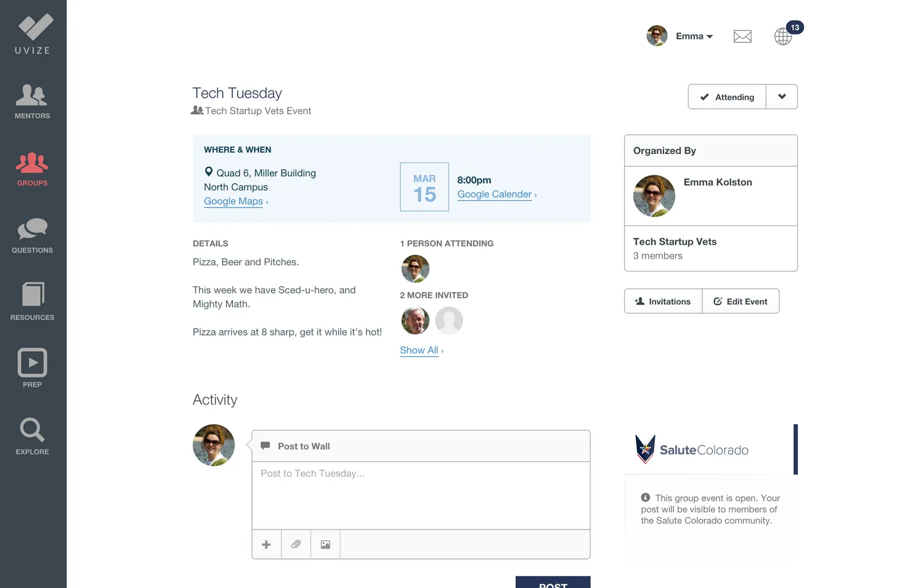The width and height of the screenshot is (924, 588).
Task: Click the add image icon in post box
Action: (325, 544)
